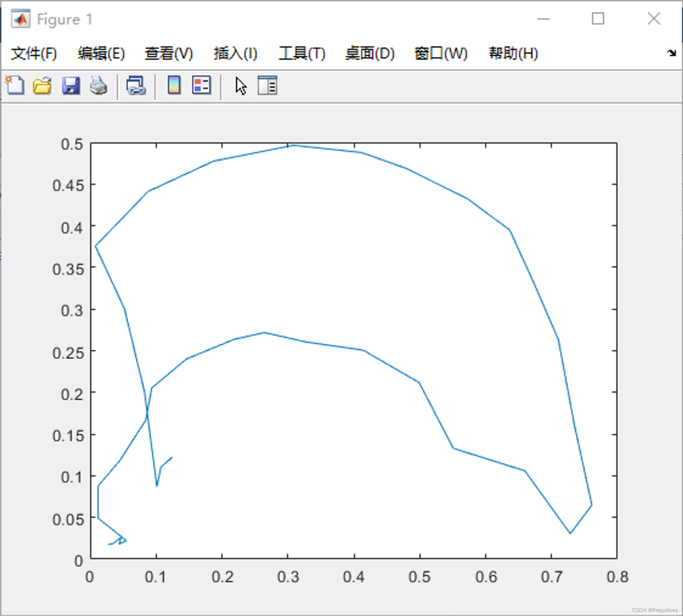This screenshot has width=683, height=616.
Task: Insert a legend with the legend icon
Action: [201, 85]
